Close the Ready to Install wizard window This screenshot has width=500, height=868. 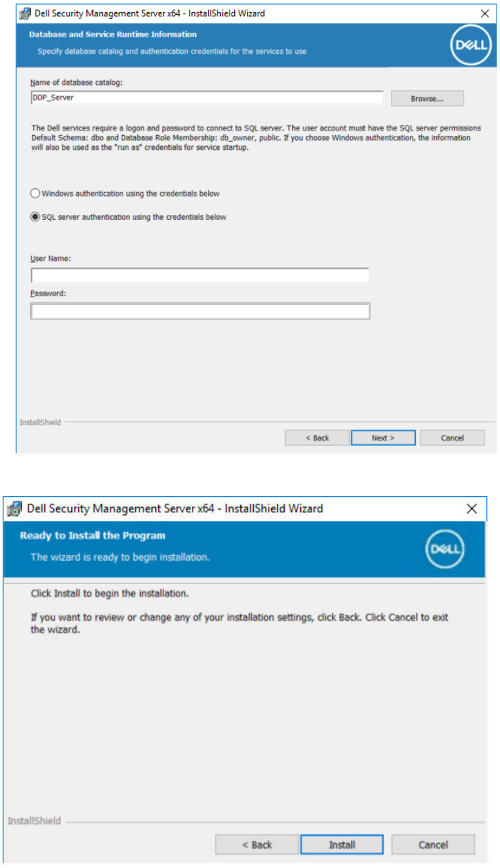pyautogui.click(x=472, y=509)
